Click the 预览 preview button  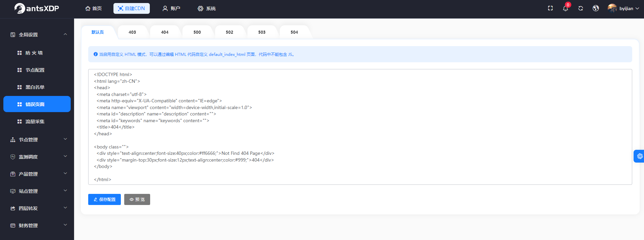[x=137, y=199]
